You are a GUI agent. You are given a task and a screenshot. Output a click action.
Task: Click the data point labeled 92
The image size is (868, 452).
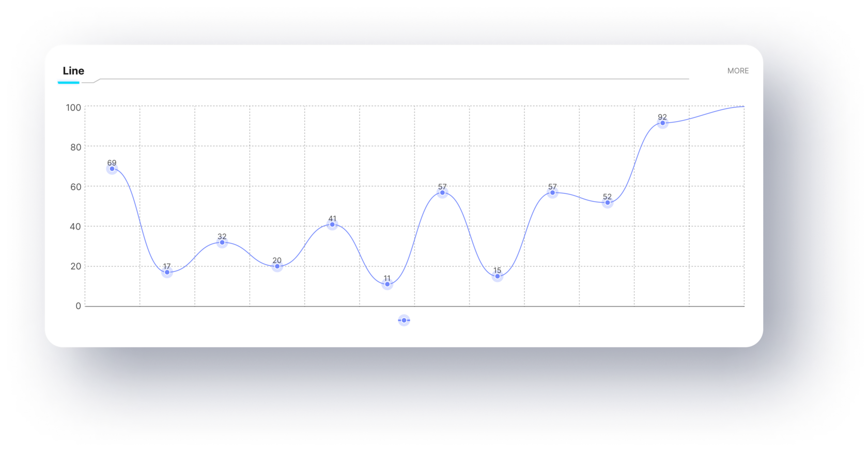coord(662,123)
